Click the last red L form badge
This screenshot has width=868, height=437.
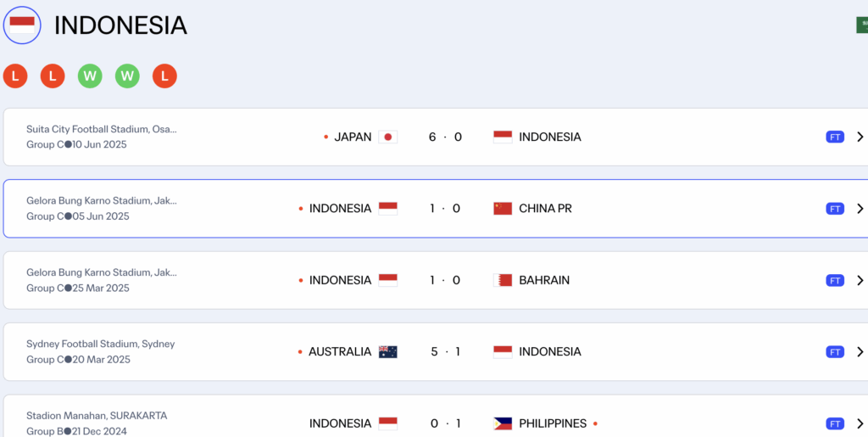coord(164,76)
